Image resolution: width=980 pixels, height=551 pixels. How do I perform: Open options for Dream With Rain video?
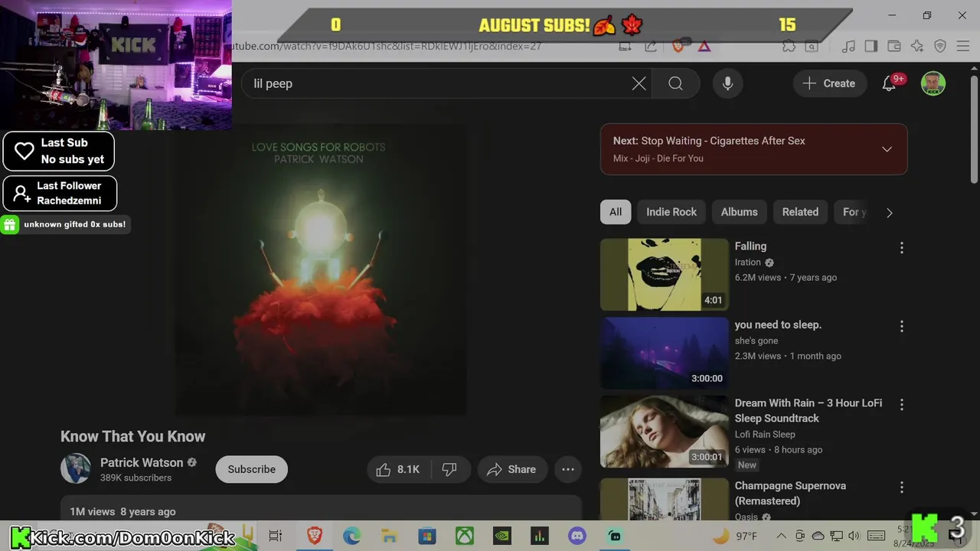(901, 404)
